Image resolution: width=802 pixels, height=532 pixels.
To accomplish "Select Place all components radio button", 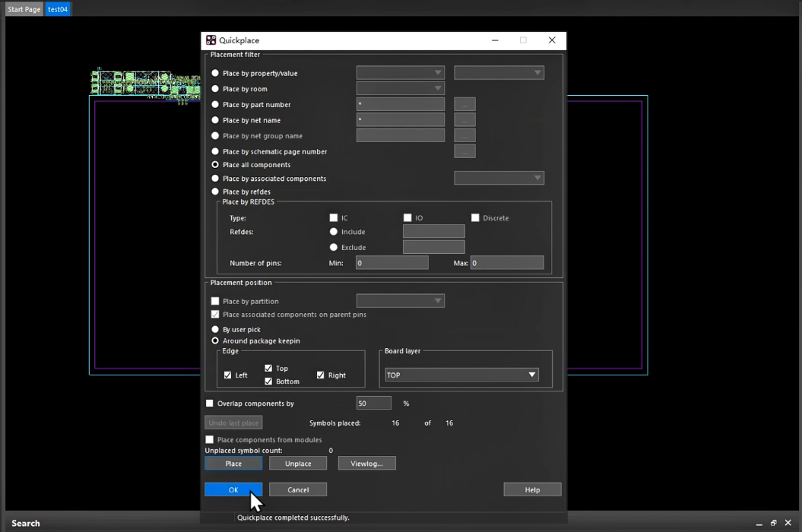I will click(x=215, y=165).
